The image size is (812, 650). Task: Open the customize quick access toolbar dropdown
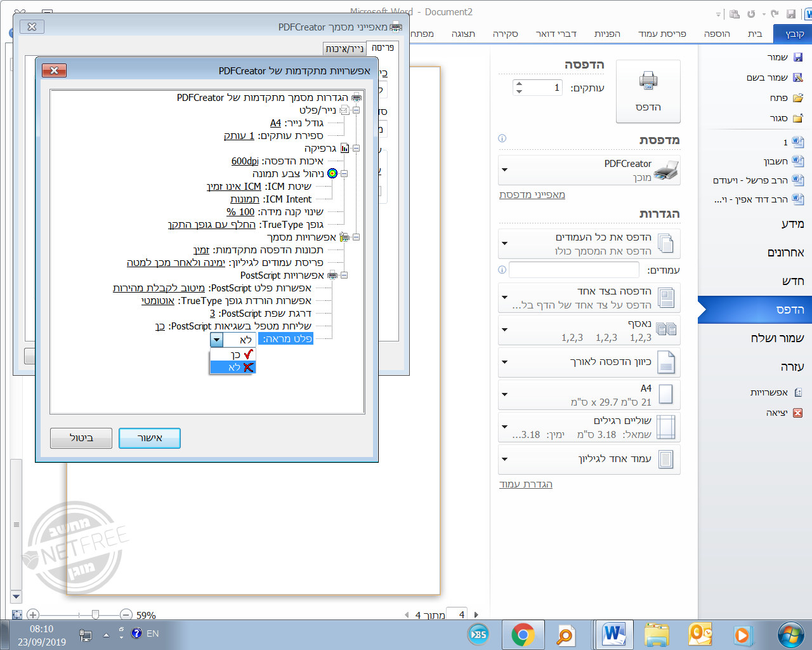718,15
